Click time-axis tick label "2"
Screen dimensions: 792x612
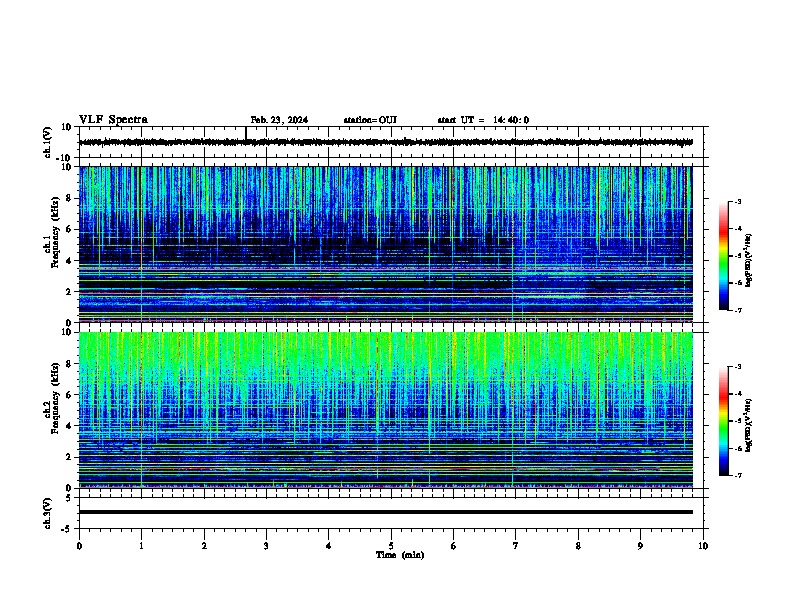click(x=204, y=546)
